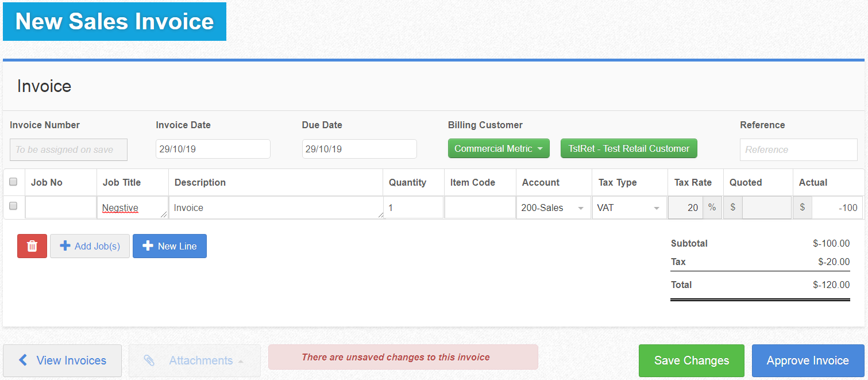Click the red trash delete icon button

32,246
